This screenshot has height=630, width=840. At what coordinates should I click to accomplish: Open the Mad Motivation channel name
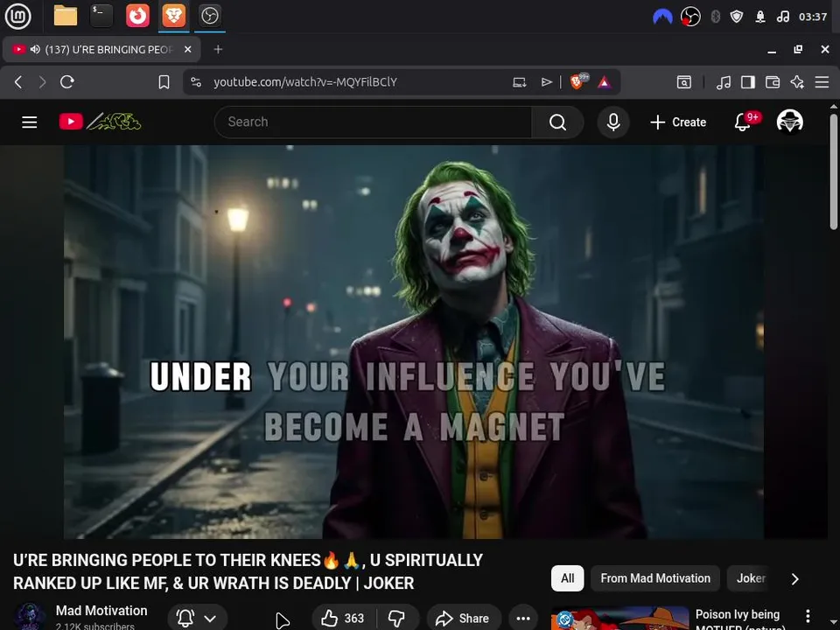101,611
